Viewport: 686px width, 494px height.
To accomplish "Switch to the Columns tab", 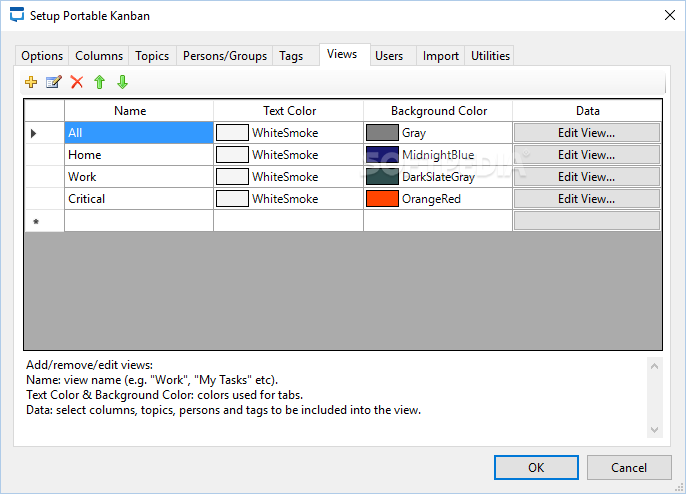I will [99, 56].
